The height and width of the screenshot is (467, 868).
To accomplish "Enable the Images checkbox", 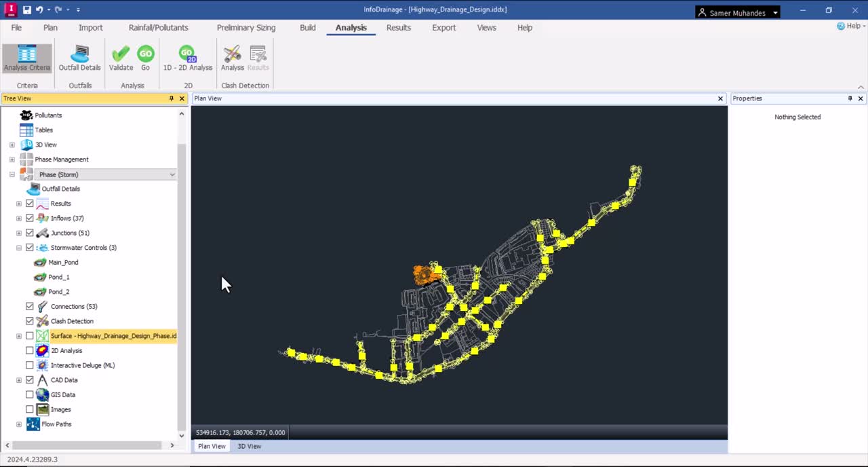I will click(30, 409).
